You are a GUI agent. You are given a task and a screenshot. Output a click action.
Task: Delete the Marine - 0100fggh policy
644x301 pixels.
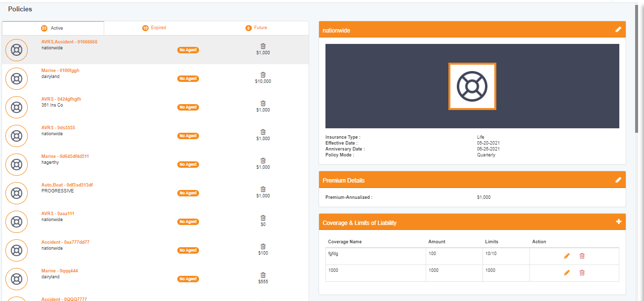point(263,75)
